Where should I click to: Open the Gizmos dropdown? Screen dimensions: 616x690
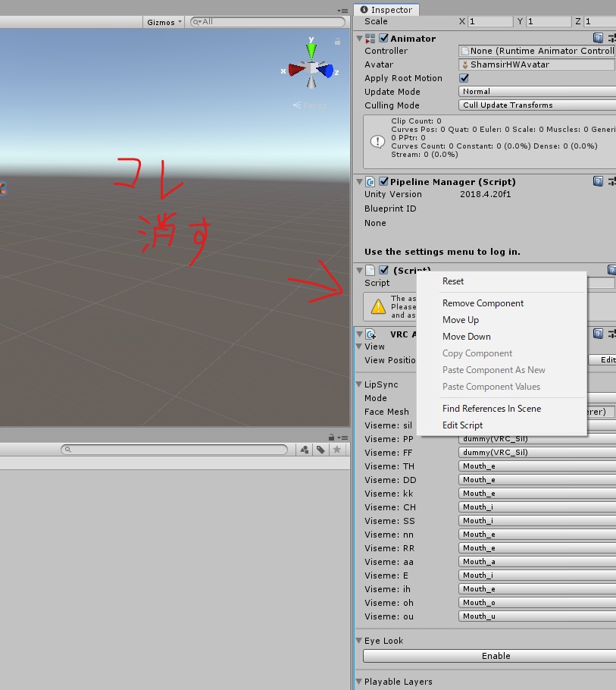coord(164,22)
